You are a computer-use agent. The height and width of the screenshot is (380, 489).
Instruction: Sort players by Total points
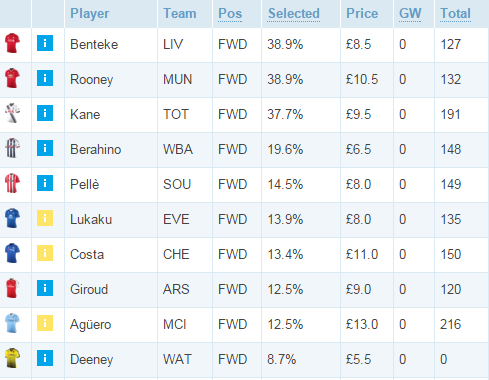455,14
